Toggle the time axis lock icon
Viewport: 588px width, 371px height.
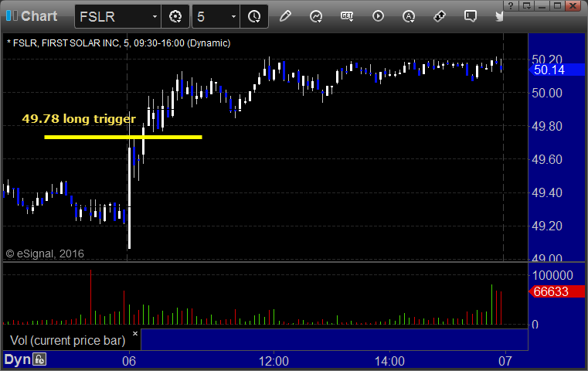[39, 359]
